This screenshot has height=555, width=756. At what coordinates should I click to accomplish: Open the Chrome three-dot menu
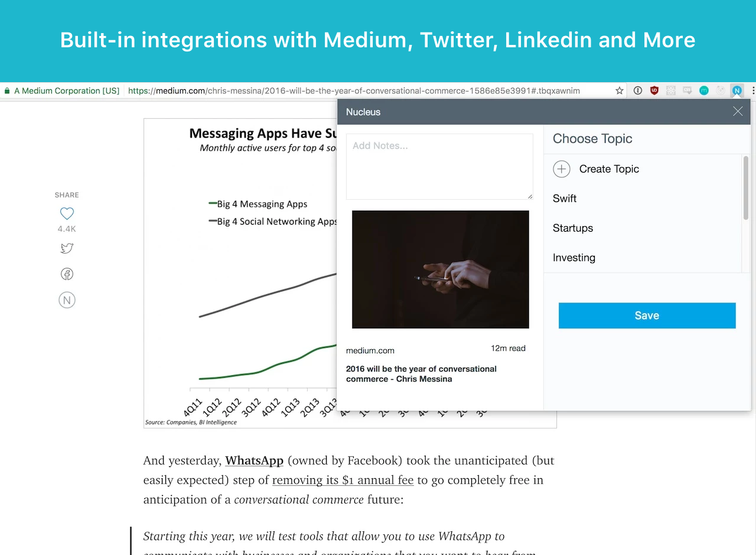(x=753, y=90)
